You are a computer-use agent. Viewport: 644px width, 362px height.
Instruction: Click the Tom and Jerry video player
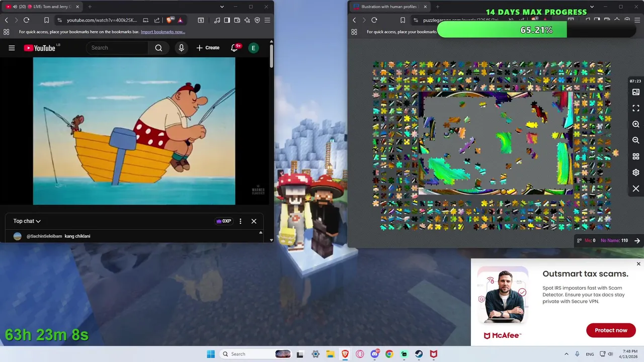pos(134,131)
